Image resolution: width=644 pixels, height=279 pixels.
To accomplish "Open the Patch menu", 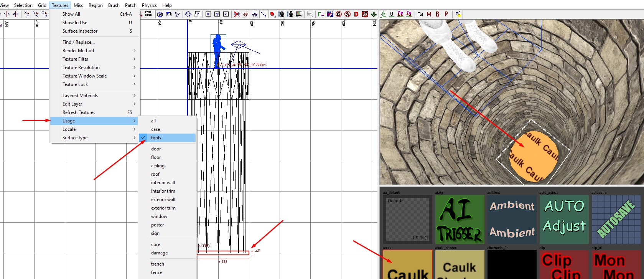I will (131, 5).
